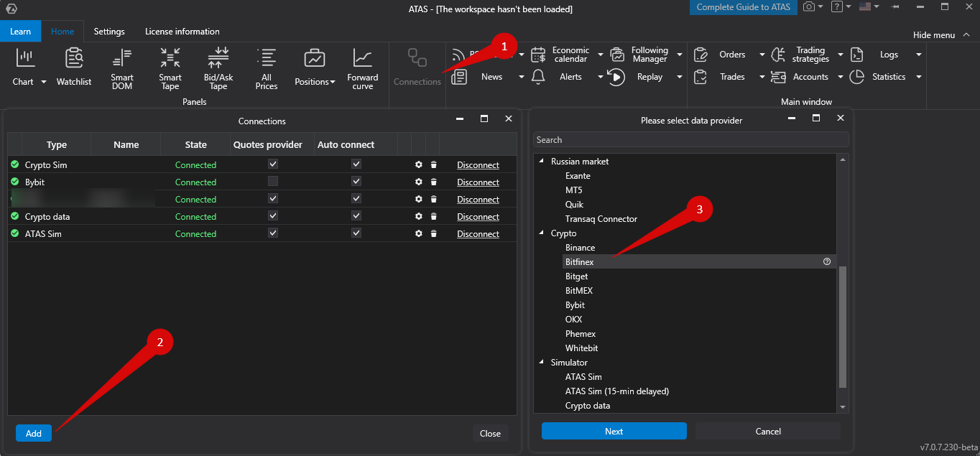
Task: Collapse the Russian market tree group
Action: (542, 162)
